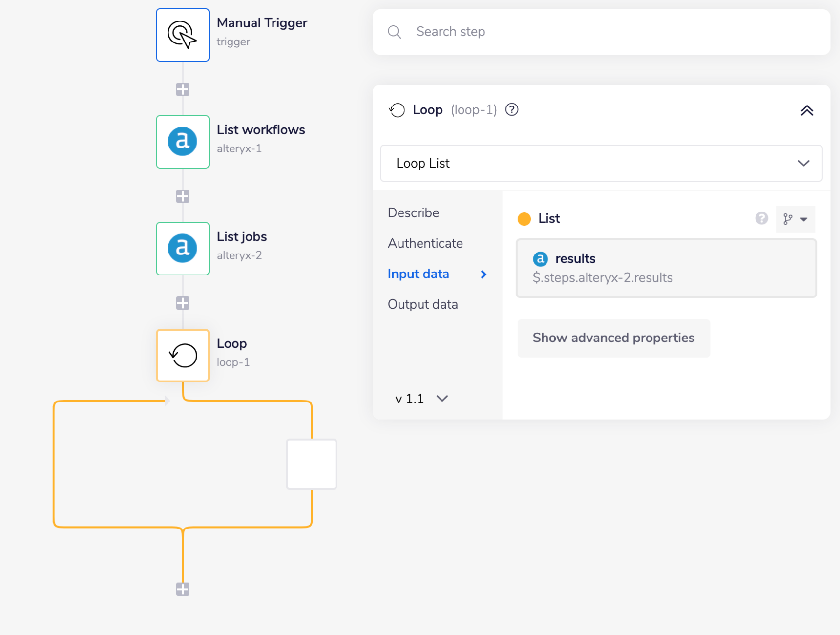
Task: Open the List workflows Alteryx step
Action: [182, 142]
